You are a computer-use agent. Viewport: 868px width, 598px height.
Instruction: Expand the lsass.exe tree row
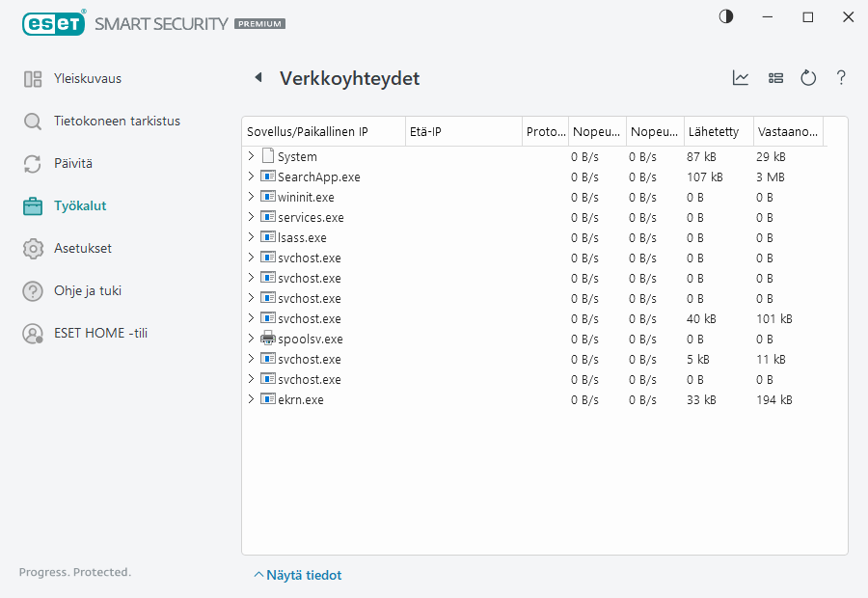coord(251,237)
